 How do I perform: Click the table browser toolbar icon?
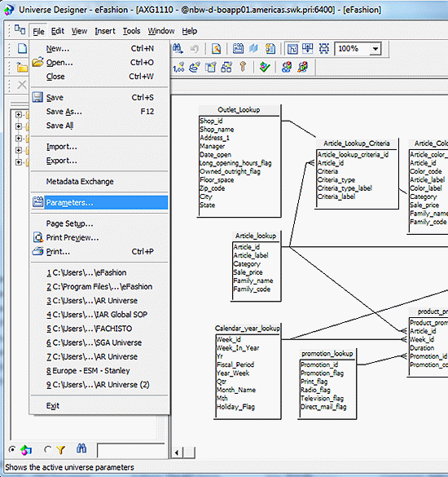[270, 48]
